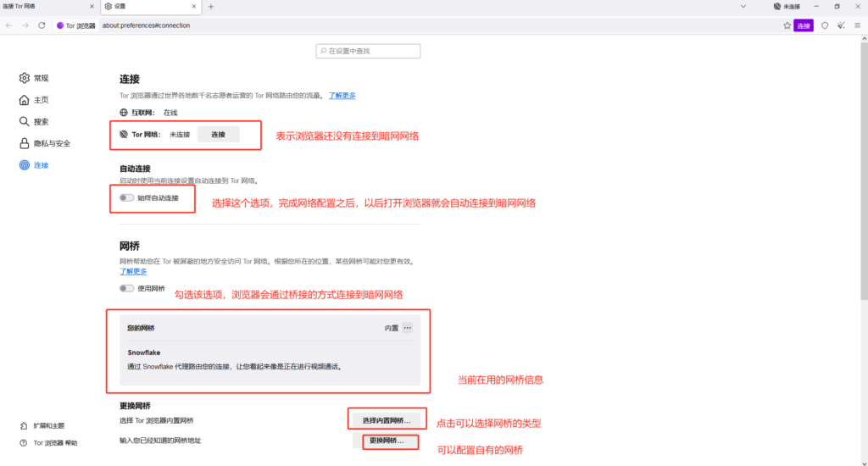Click the purple 连接 toolbar button

point(804,25)
